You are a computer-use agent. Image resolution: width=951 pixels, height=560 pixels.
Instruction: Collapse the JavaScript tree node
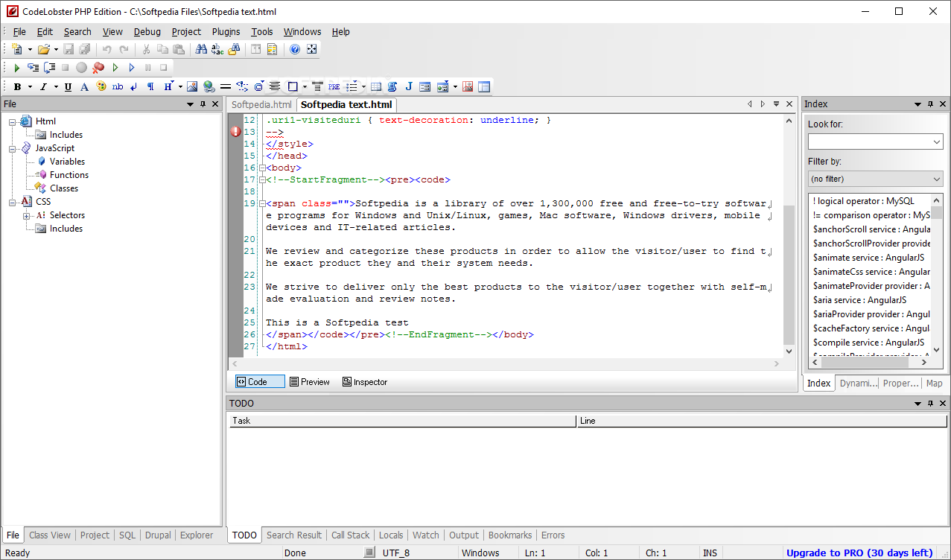(13, 148)
